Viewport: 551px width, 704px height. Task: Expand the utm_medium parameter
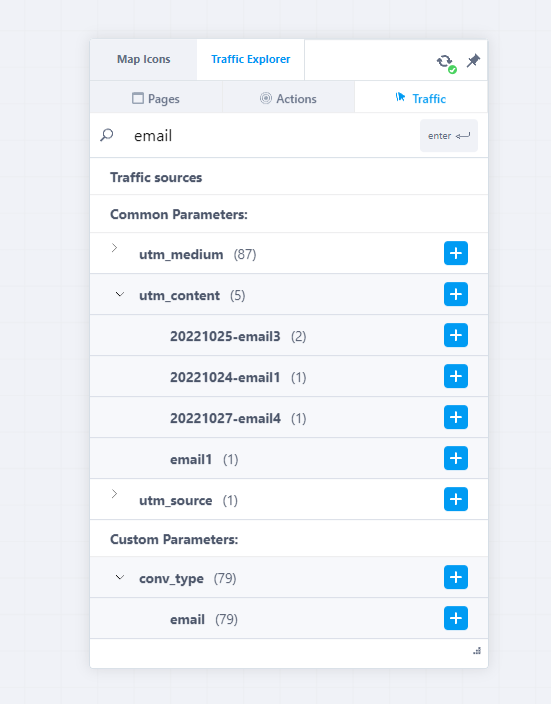click(115, 248)
